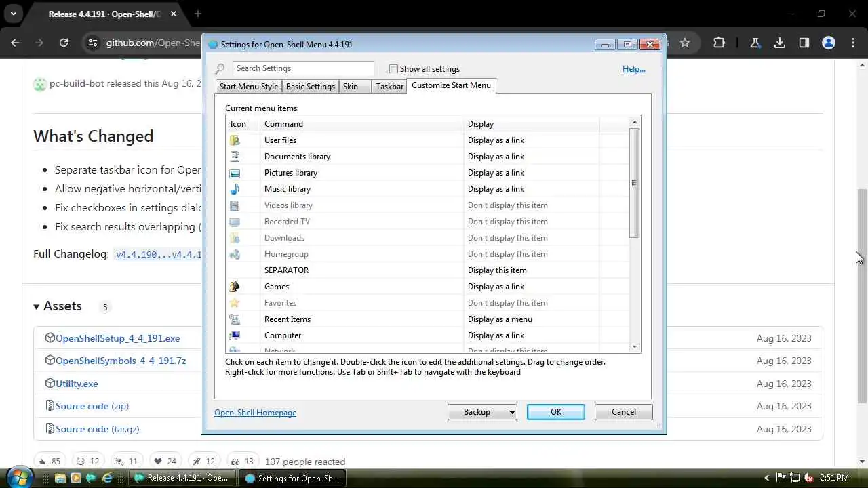Download OpenShellSetup_4_4_191.exe
This screenshot has width=868, height=488.
point(117,338)
